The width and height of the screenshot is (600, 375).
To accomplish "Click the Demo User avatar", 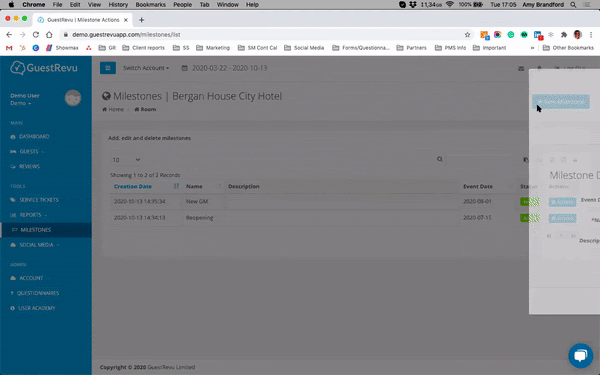I will (x=73, y=98).
